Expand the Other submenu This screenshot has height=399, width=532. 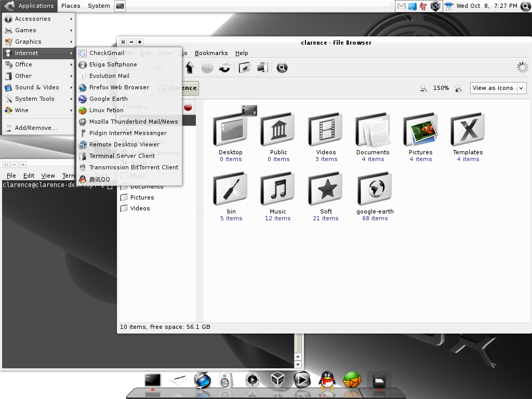[38, 76]
